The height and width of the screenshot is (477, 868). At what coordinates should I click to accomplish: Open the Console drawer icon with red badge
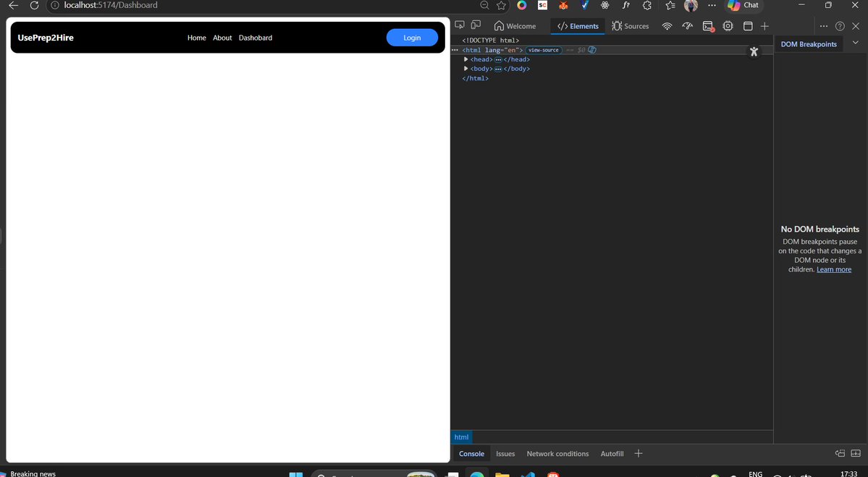(x=707, y=26)
